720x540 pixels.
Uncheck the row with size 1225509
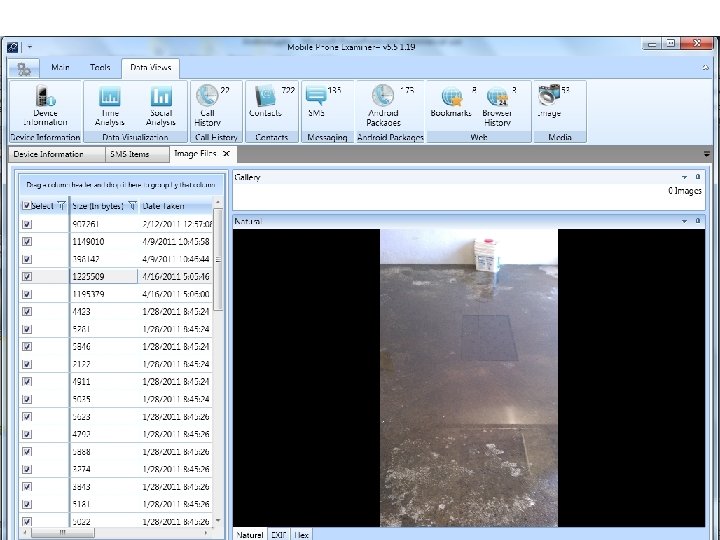pos(27,276)
